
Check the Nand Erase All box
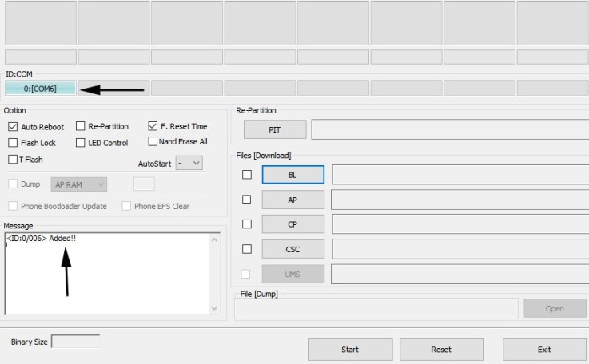pyautogui.click(x=153, y=141)
